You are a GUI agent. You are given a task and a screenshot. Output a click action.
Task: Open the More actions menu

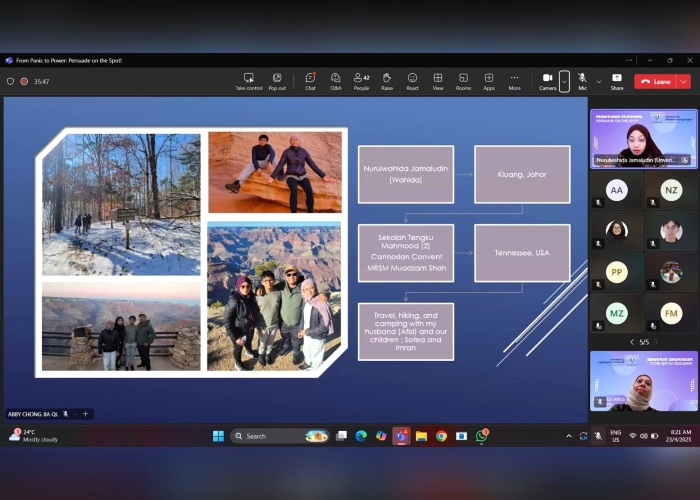[514, 82]
